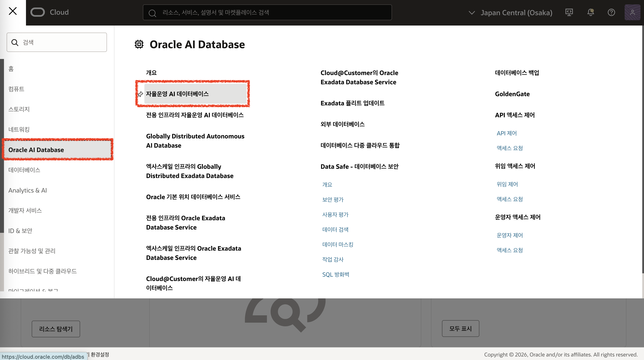Image resolution: width=644 pixels, height=360 pixels.
Task: Open 위임 제어 sub-link
Action: [x=507, y=184]
